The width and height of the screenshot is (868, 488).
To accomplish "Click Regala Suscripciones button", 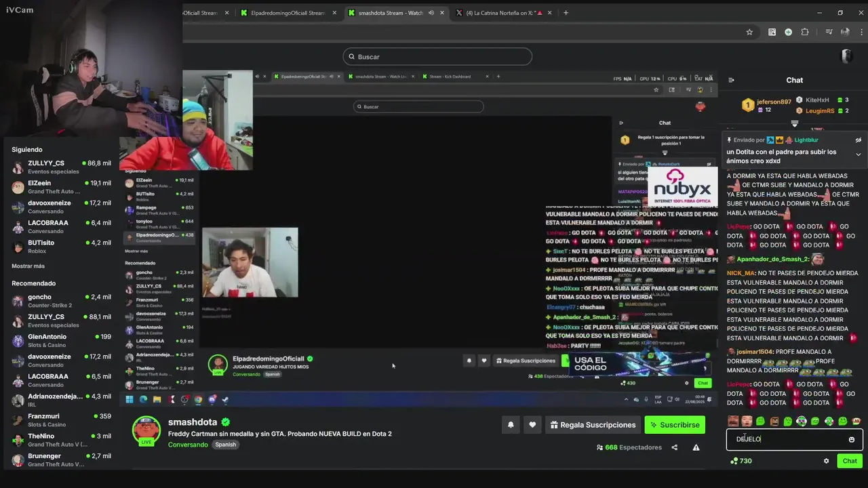I will [x=593, y=425].
